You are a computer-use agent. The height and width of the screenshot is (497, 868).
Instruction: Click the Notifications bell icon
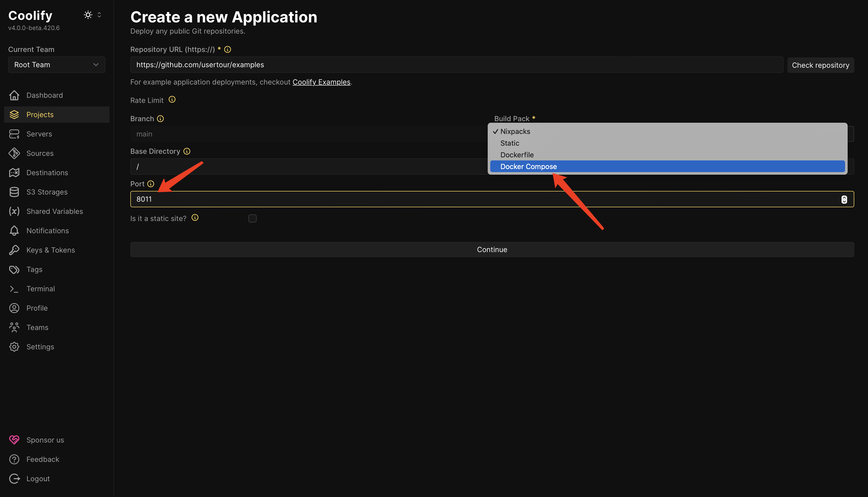[14, 231]
